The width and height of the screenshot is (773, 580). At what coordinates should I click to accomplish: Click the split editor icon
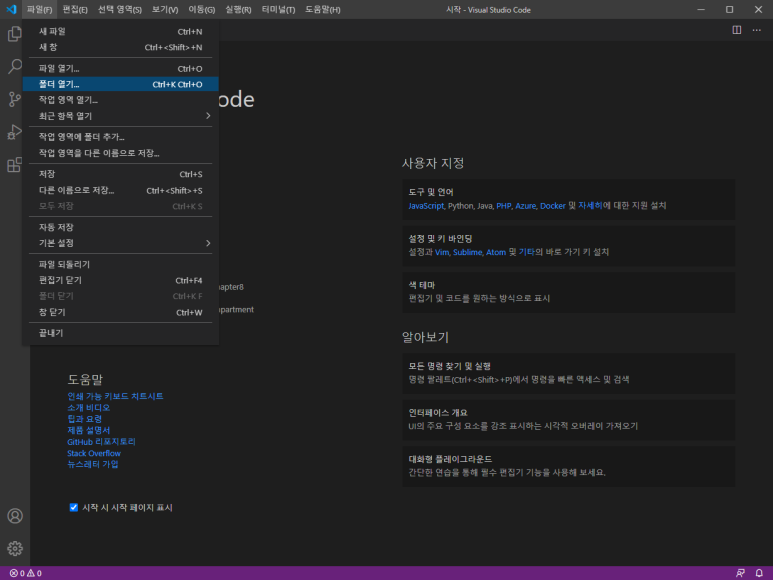click(737, 30)
